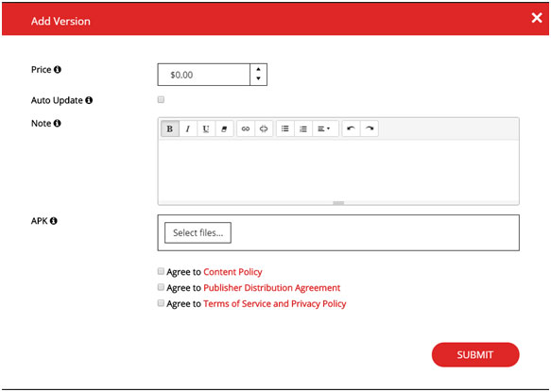This screenshot has width=551, height=392.
Task: Undo last edit in Note editor
Action: coord(351,128)
